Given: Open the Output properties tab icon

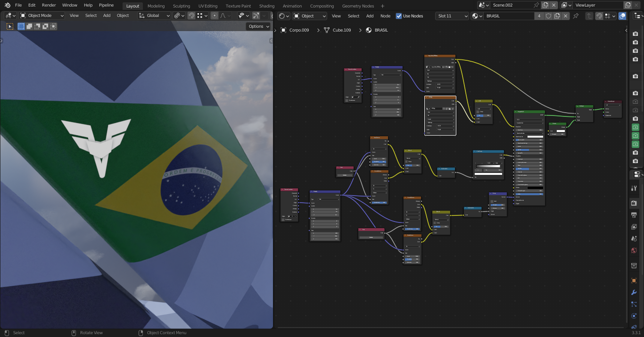Looking at the screenshot, I should pos(634,215).
